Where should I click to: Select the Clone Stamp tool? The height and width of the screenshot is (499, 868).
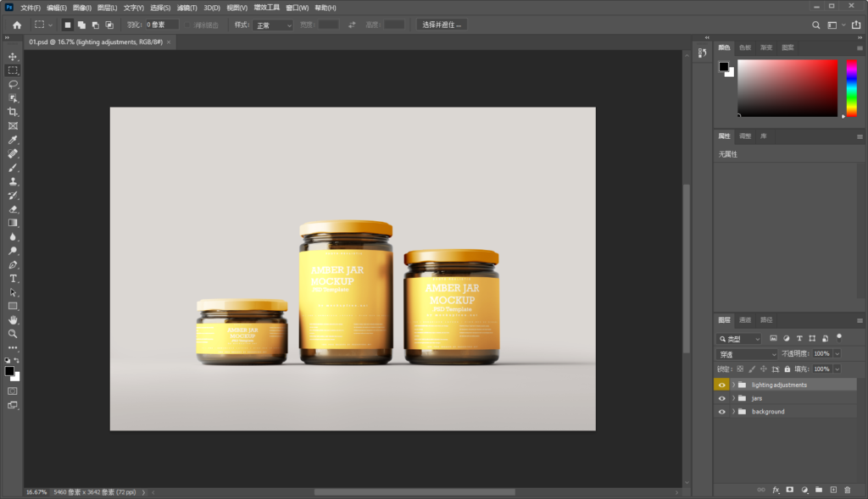coord(13,181)
